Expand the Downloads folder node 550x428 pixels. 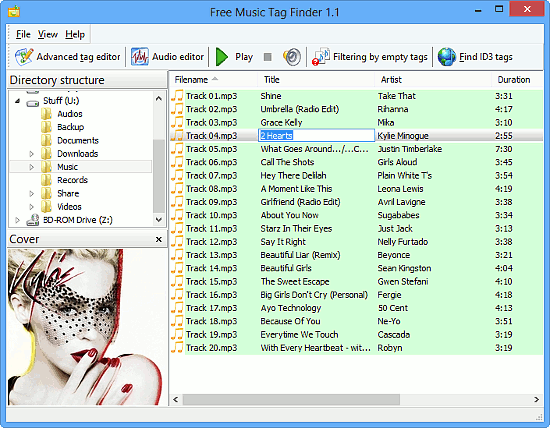pyautogui.click(x=31, y=154)
